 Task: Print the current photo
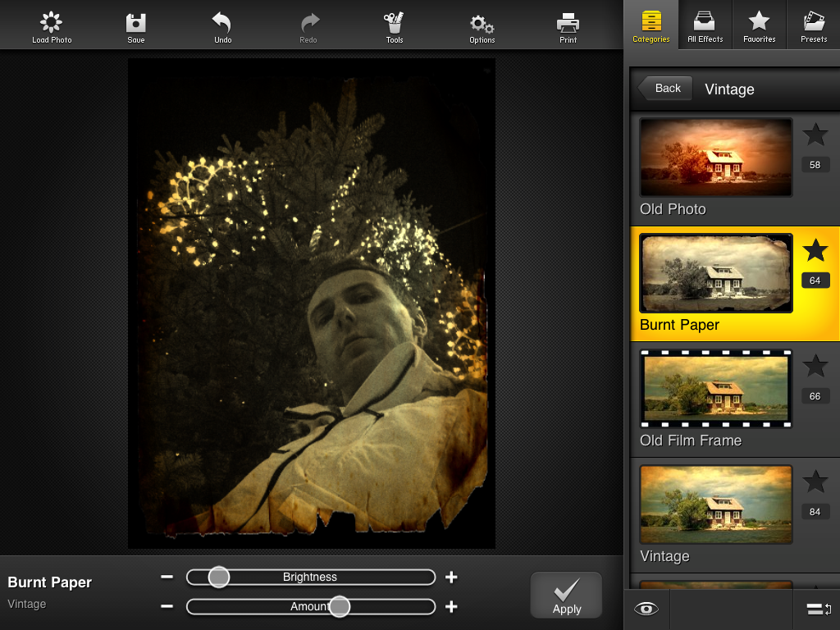pyautogui.click(x=568, y=26)
